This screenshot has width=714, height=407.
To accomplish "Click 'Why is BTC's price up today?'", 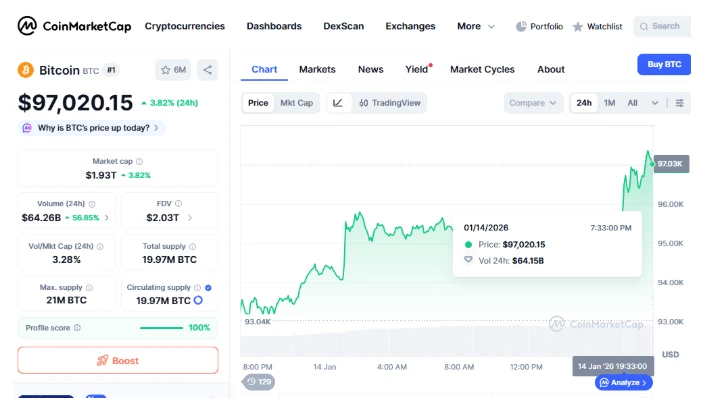I will pyautogui.click(x=93, y=128).
